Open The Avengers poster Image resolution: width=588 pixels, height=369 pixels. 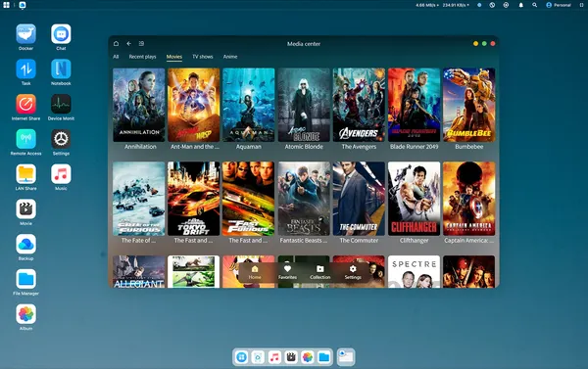pos(359,105)
